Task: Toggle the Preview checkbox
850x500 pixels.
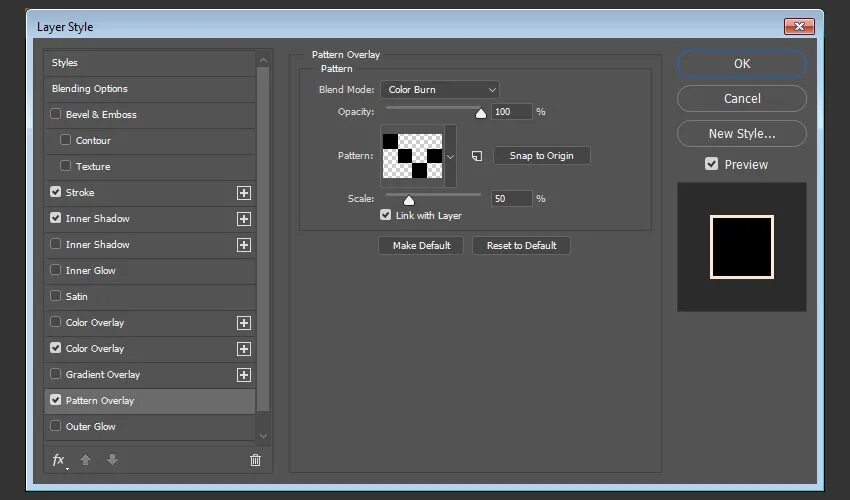Action: [x=712, y=164]
